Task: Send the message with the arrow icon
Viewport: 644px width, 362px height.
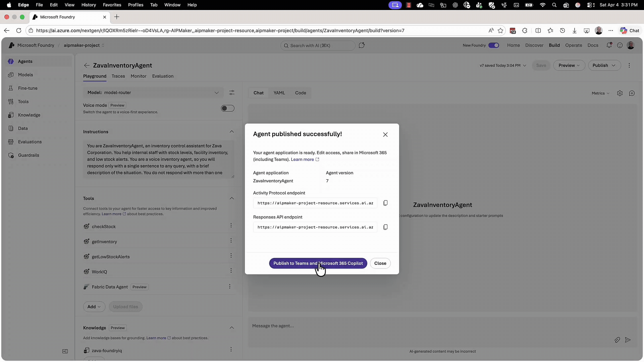Action: click(x=628, y=340)
